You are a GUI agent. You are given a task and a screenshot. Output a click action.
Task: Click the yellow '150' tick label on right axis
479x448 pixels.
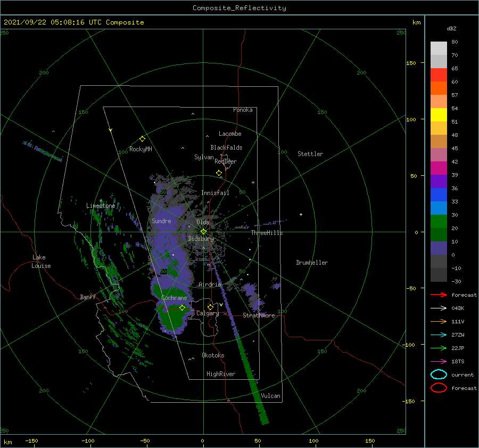[411, 63]
